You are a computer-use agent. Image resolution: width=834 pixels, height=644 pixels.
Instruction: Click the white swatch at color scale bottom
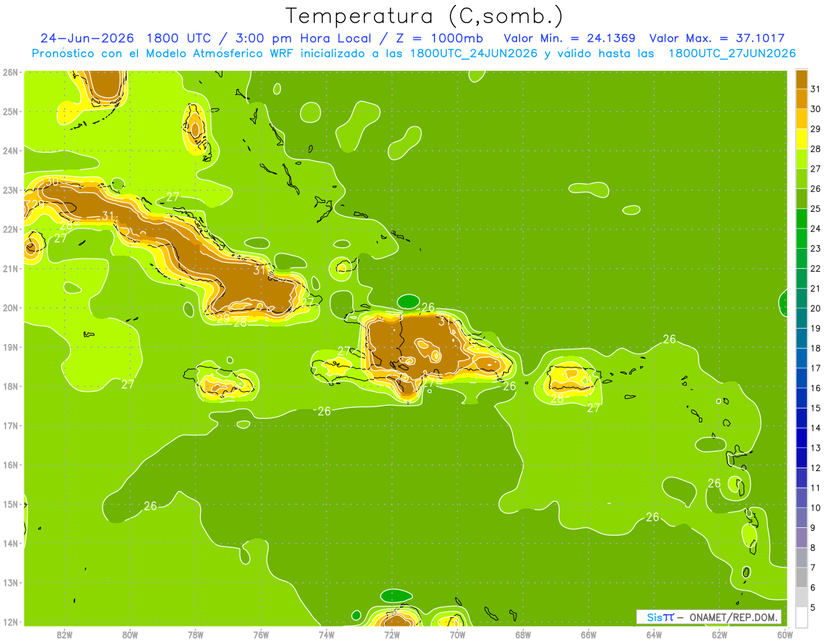coord(801,618)
